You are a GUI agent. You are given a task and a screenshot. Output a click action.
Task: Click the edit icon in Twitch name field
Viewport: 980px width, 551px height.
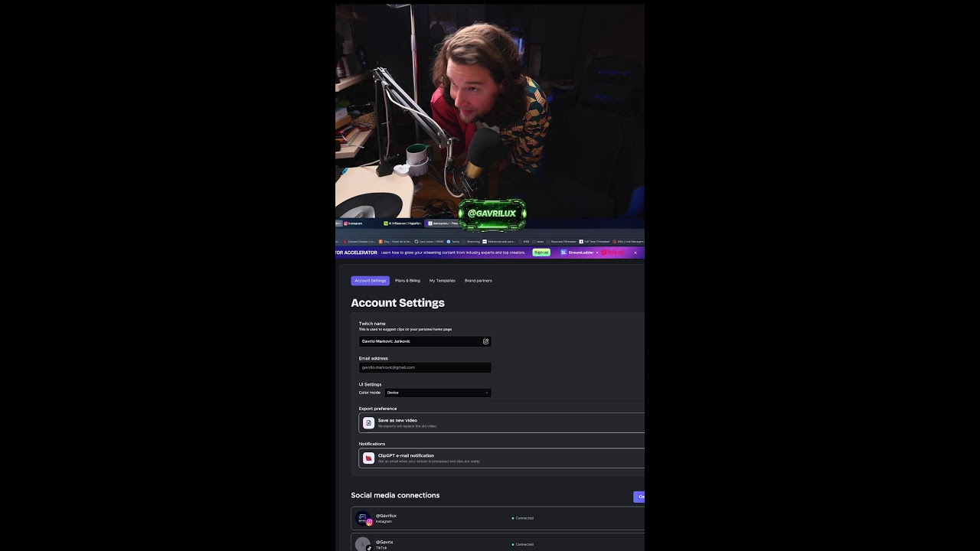485,341
